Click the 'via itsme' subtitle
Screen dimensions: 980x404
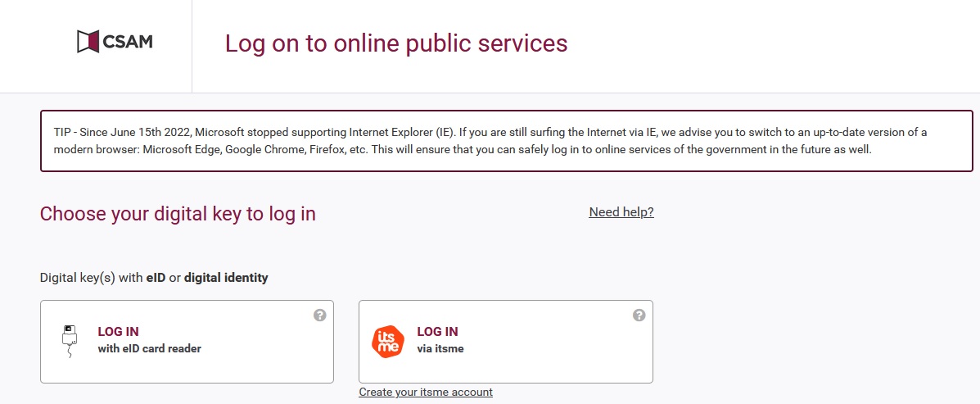[x=440, y=348]
